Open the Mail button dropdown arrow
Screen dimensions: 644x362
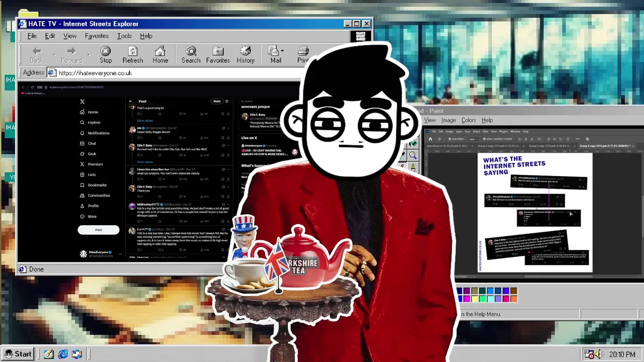[282, 51]
